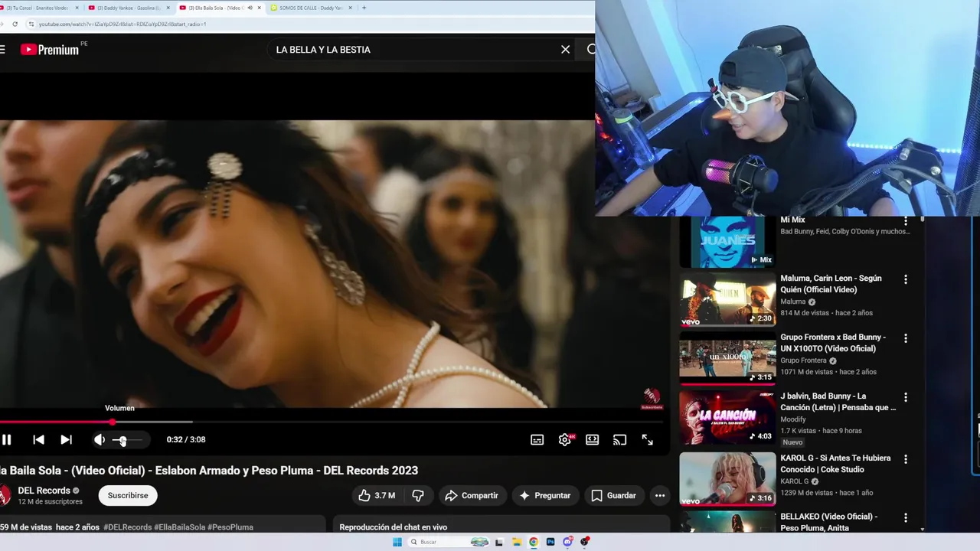Cast the video using the cast icon
This screenshot has width=980, height=551.
(x=620, y=439)
